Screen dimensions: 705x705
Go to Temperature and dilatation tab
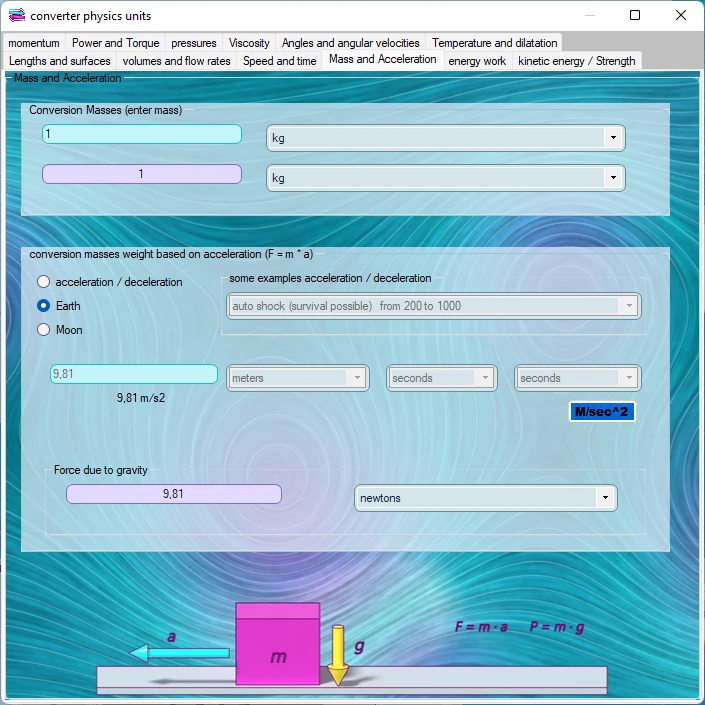tap(494, 43)
